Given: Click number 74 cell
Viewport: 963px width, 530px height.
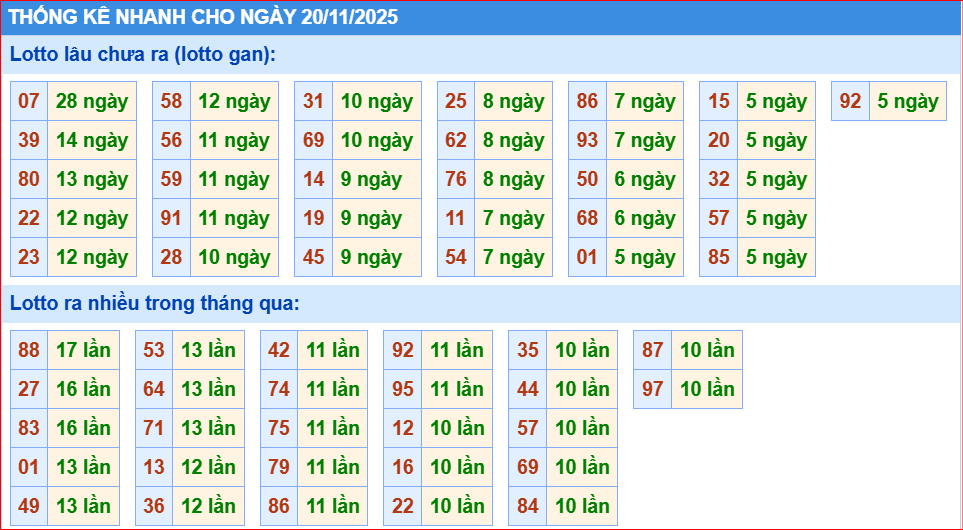Looking at the screenshot, I should point(279,389).
